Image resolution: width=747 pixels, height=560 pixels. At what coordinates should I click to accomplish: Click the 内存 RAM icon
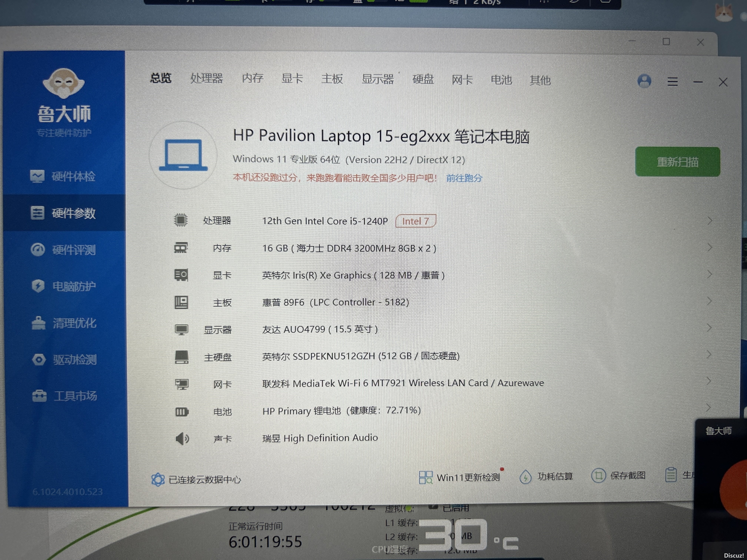point(181,248)
